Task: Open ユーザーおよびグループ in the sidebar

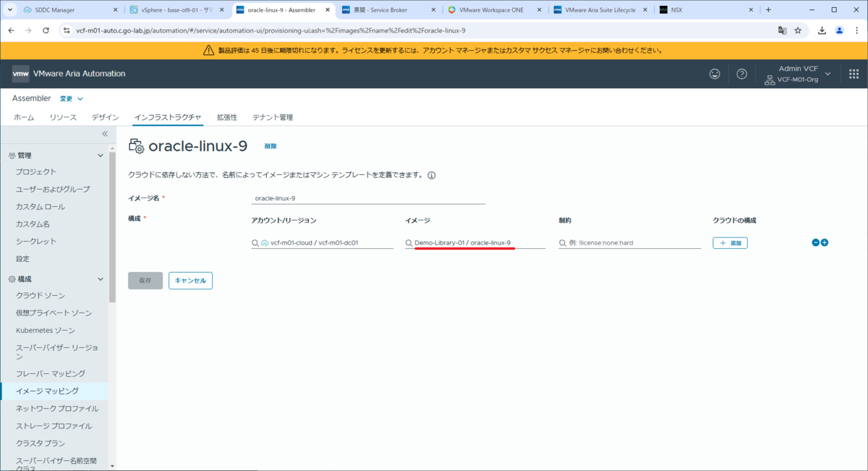Action: (53, 189)
